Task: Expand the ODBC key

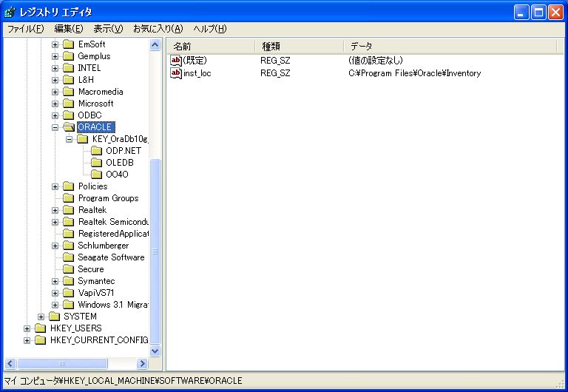Action: click(55, 115)
